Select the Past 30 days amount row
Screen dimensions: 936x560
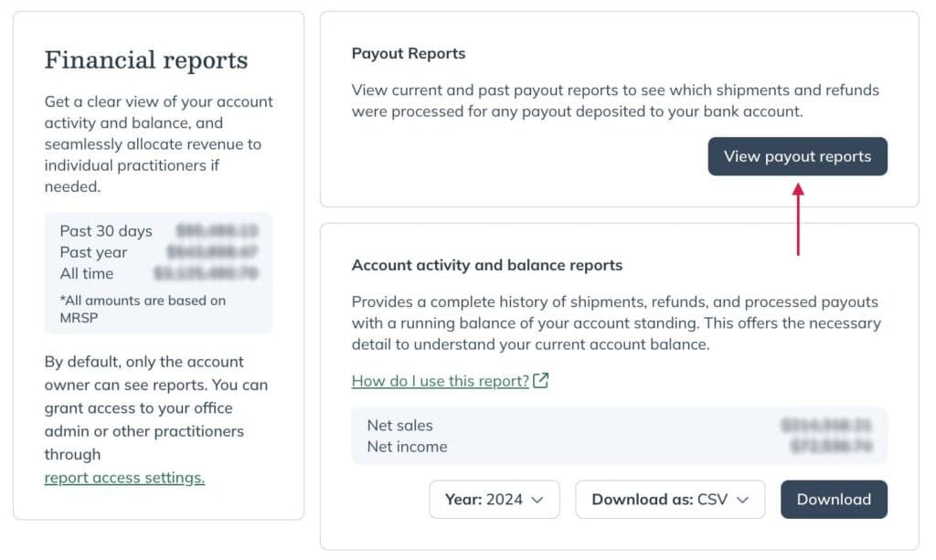[158, 231]
